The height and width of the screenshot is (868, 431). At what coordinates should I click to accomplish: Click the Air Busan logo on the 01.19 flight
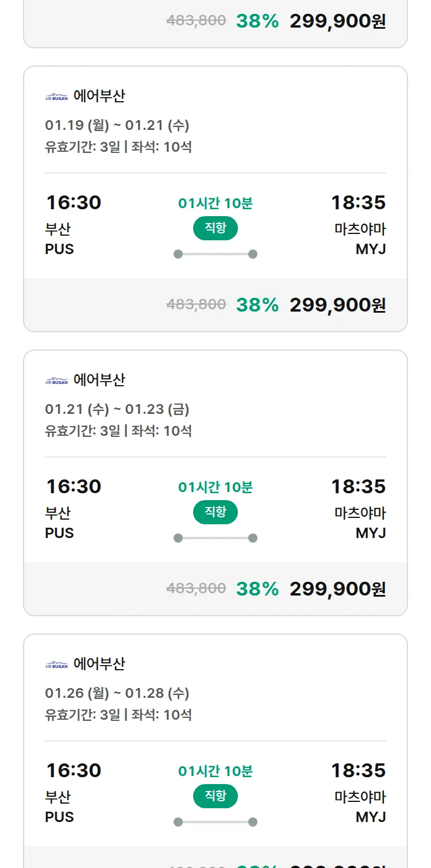(56, 97)
